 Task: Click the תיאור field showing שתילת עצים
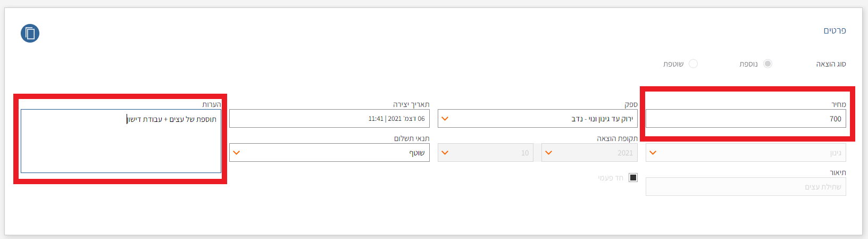tap(745, 187)
